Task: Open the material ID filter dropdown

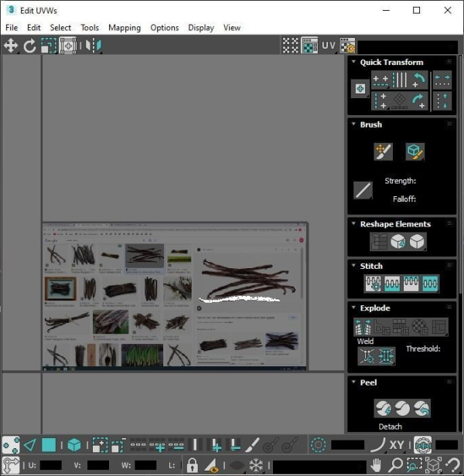Action: click(319, 466)
